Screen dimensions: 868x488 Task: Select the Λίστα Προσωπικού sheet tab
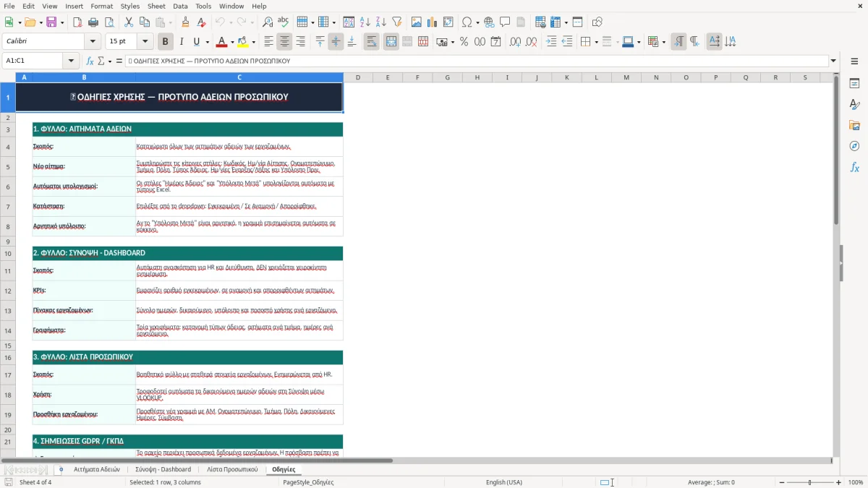232,469
